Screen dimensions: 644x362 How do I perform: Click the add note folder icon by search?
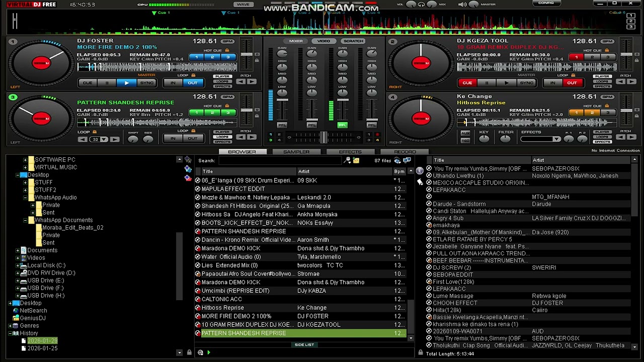pos(356,160)
